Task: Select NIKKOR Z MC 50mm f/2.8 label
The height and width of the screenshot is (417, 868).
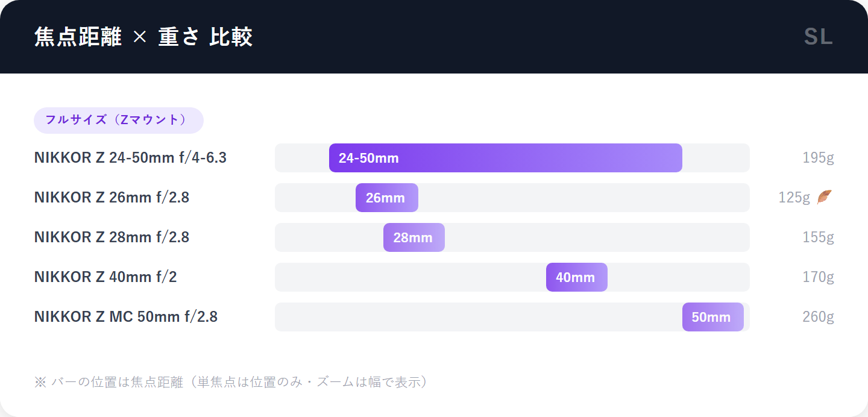Action: (x=126, y=317)
